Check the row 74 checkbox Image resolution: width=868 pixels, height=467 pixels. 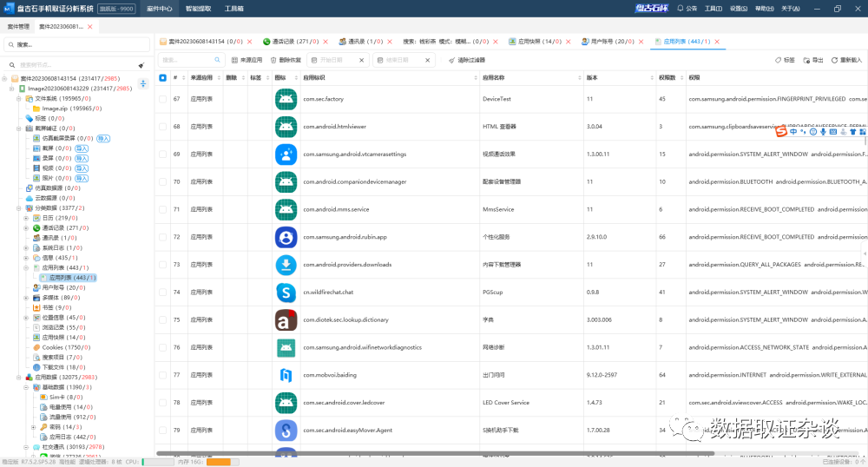point(163,293)
